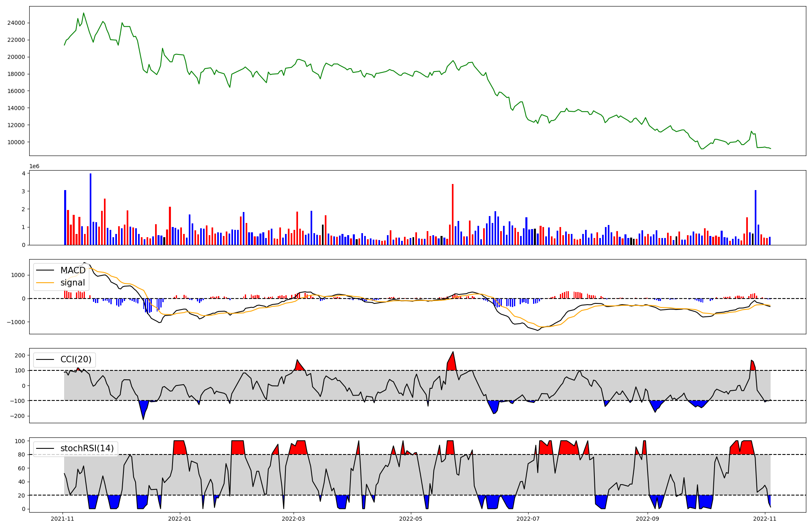
Task: Click the 80 stochRSI axis label
Action: (x=22, y=455)
